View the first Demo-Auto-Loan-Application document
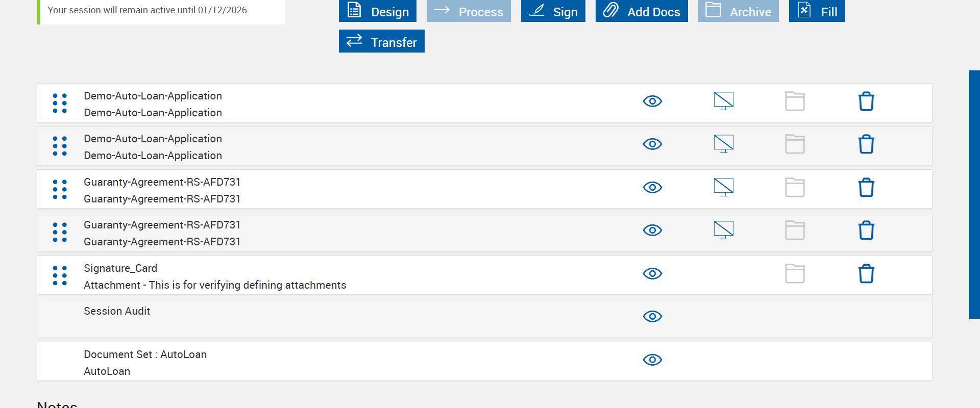Screen dimensions: 980x408 coord(652,101)
